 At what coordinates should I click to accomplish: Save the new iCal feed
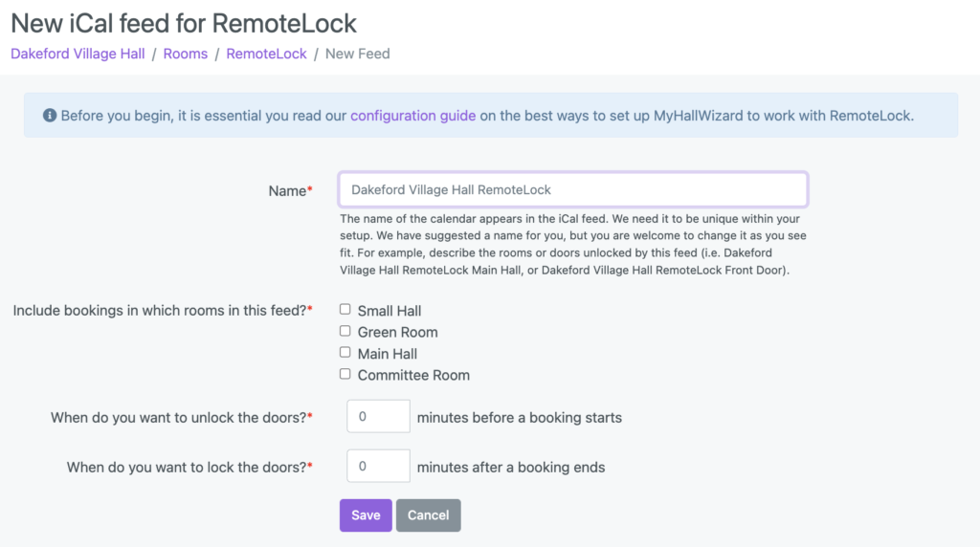[x=366, y=515]
